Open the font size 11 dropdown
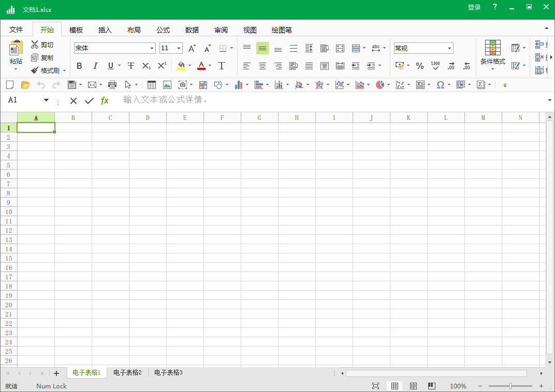 (178, 48)
